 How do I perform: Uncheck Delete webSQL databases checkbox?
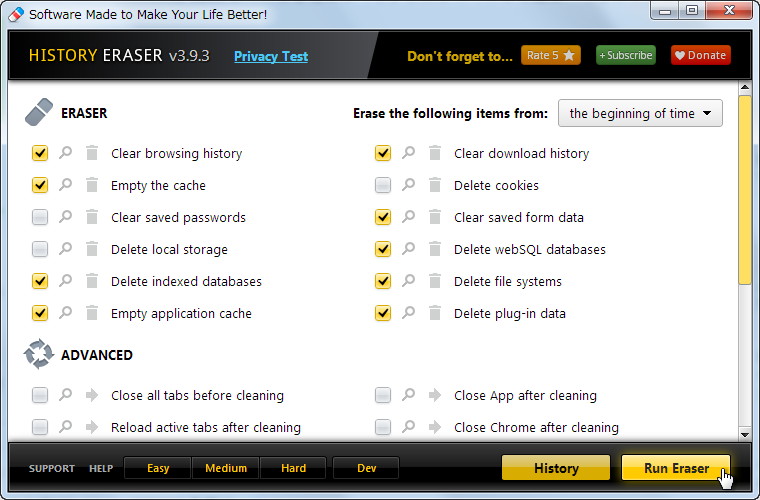coord(383,249)
